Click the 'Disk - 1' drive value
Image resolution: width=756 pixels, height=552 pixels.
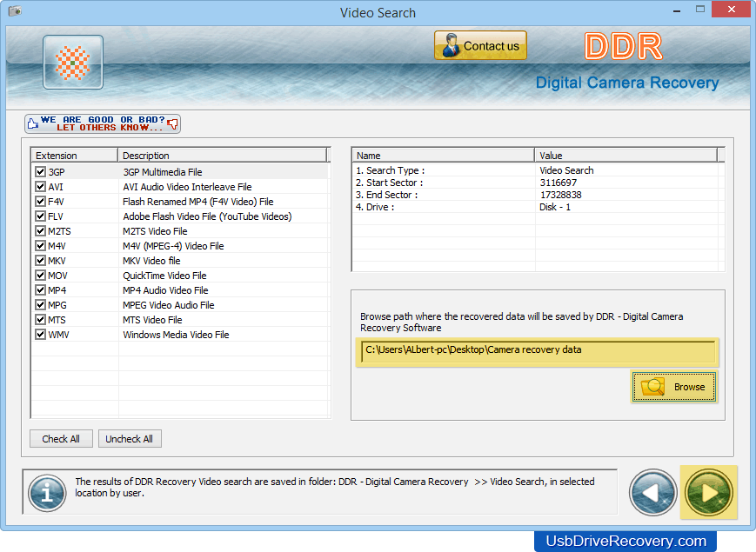tap(555, 207)
